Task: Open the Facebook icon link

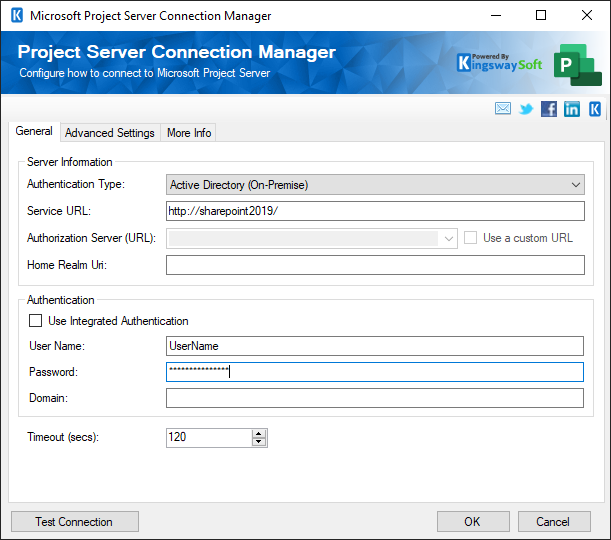Action: click(549, 109)
